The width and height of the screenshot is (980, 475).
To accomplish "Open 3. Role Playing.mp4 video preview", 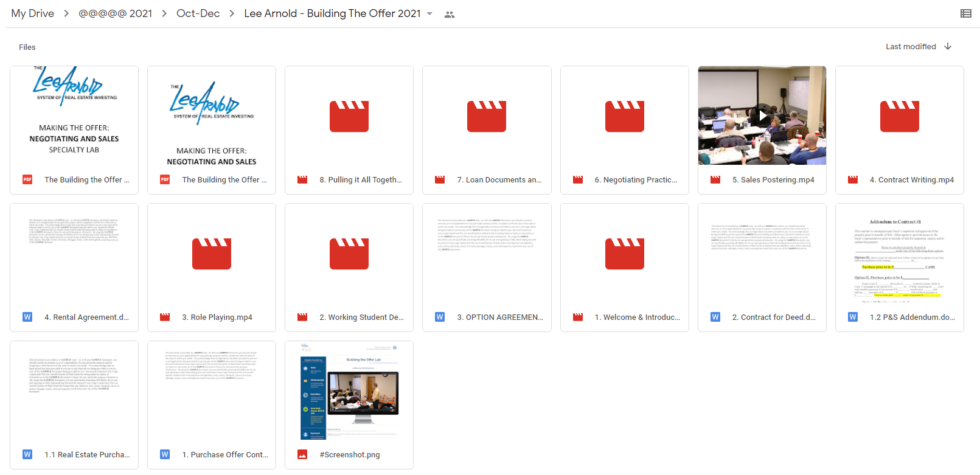I will click(x=212, y=253).
